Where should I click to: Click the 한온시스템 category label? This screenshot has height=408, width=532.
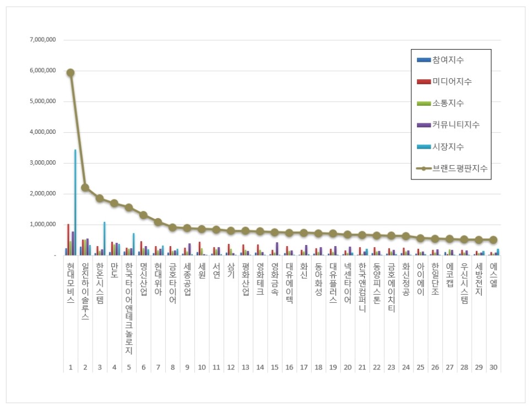click(x=100, y=283)
